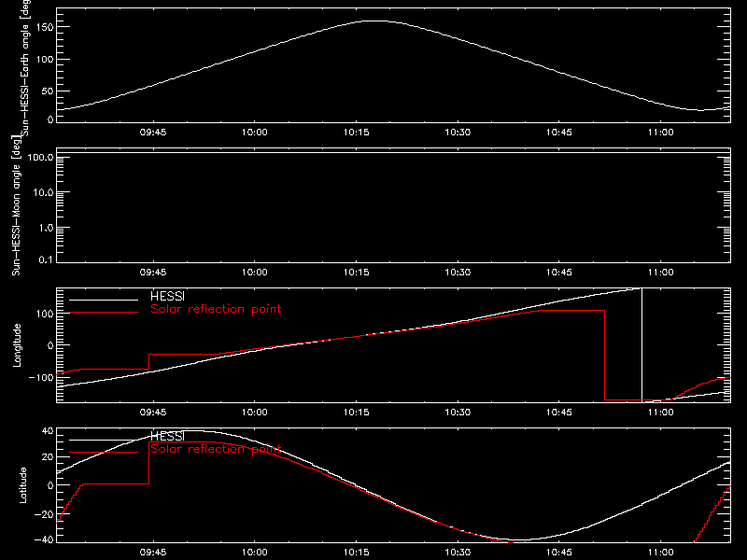Viewport: 747px width, 560px height.
Task: Click 10:00 under the Longitude plot
Action: point(254,412)
